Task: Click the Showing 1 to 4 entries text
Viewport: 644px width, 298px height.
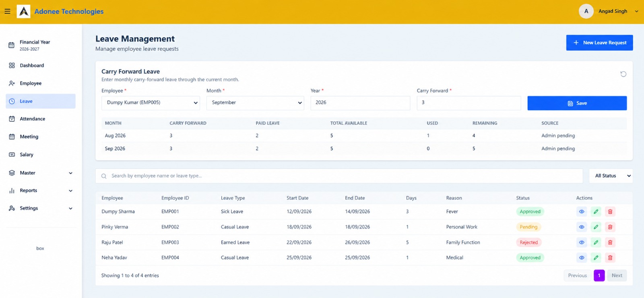Action: point(130,275)
